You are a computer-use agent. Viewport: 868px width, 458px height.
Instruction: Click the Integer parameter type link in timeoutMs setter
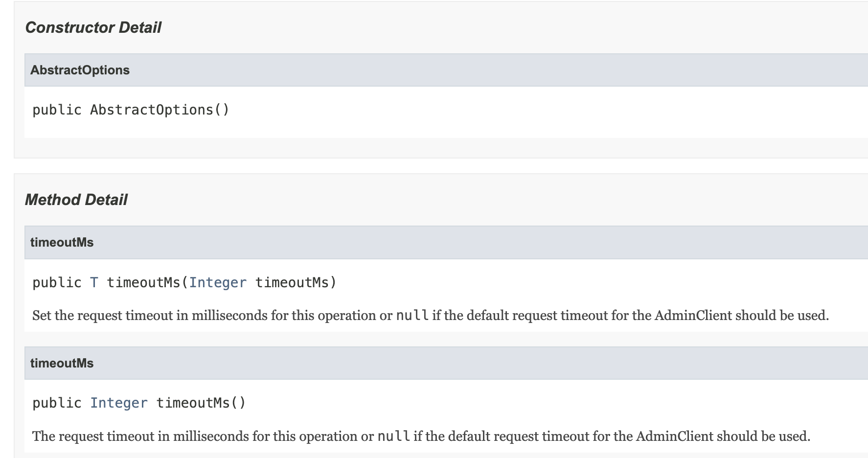pyautogui.click(x=218, y=282)
